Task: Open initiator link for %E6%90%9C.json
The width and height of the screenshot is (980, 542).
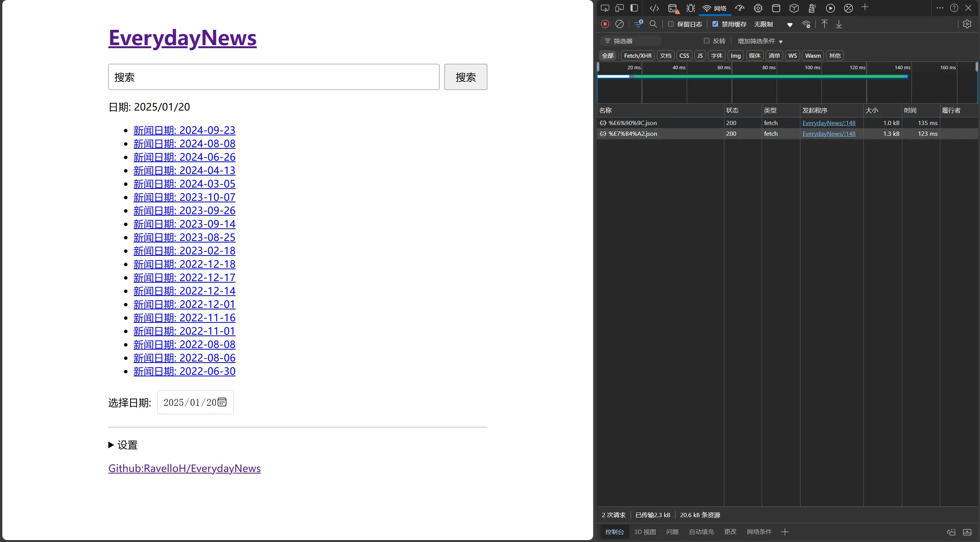Action: [829, 123]
